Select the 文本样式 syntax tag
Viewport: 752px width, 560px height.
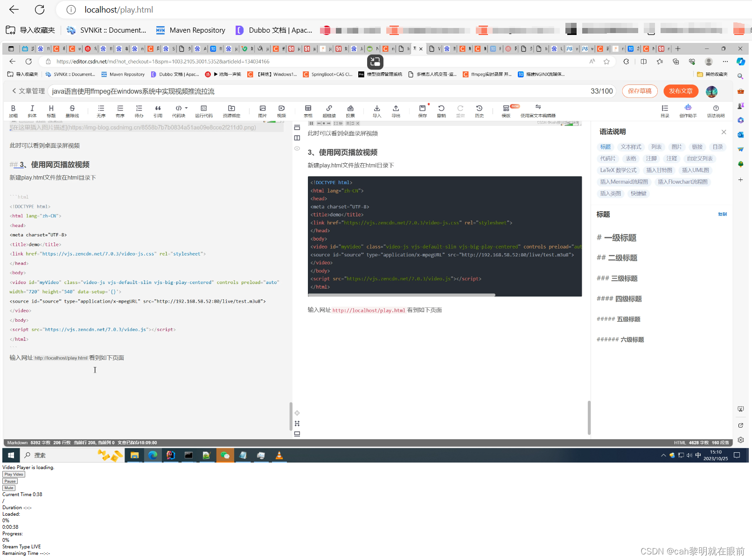point(631,147)
